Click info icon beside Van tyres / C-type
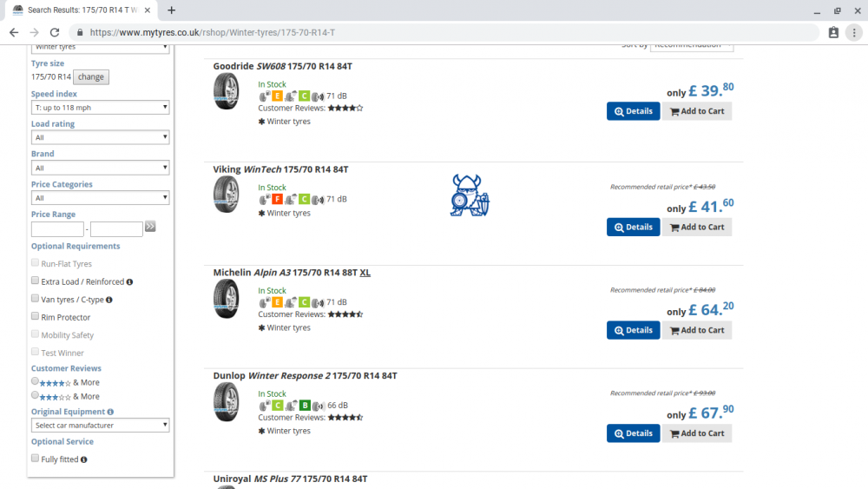868x489 pixels. click(109, 300)
